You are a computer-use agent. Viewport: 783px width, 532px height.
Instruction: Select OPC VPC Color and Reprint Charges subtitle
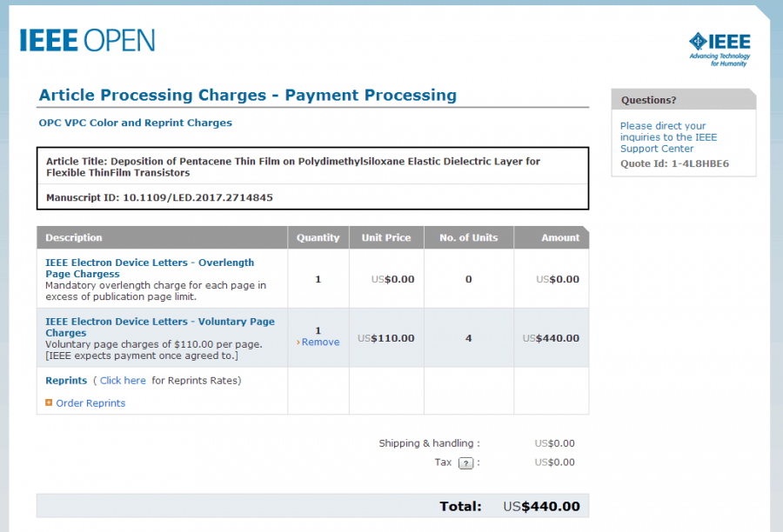click(136, 123)
